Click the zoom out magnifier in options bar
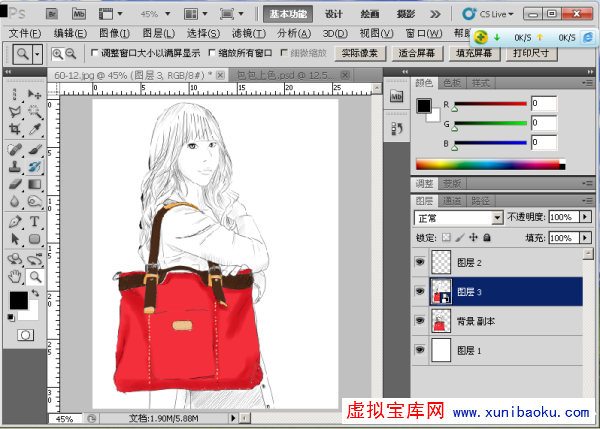The height and width of the screenshot is (429, 600). click(72, 54)
